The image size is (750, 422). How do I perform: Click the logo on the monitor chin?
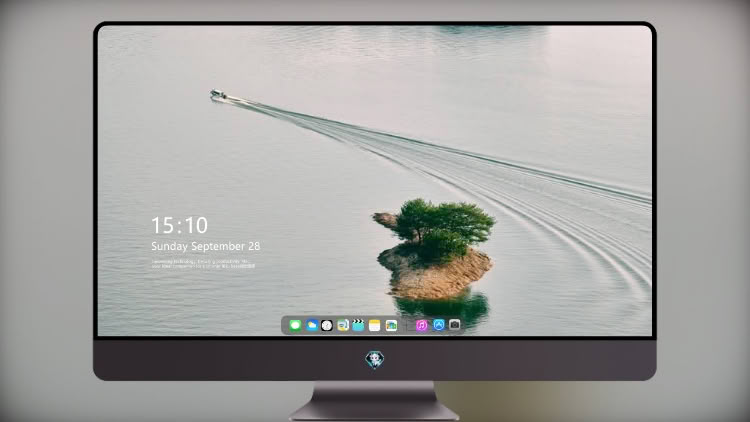(375, 359)
